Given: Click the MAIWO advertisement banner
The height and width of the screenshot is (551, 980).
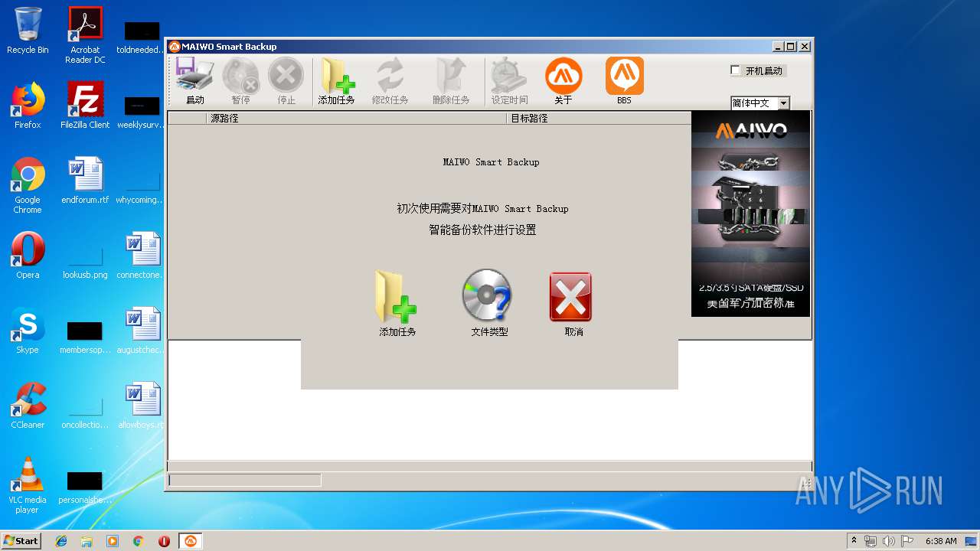Looking at the screenshot, I should point(750,214).
